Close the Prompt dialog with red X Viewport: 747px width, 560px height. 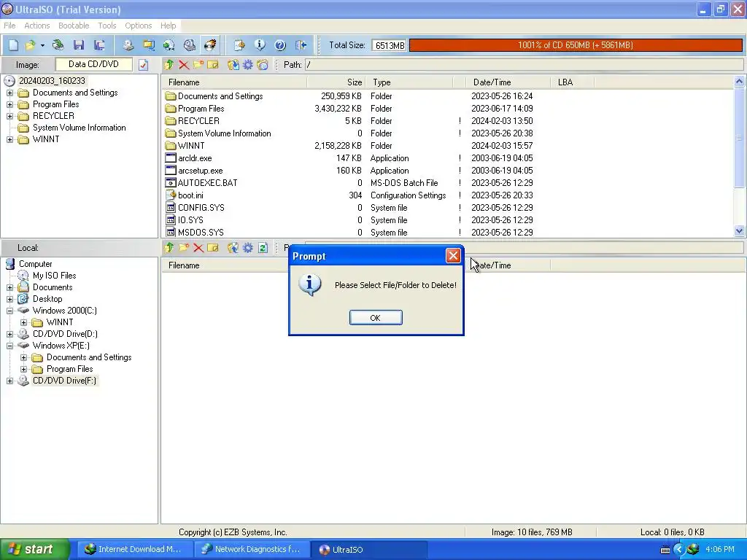tap(453, 256)
